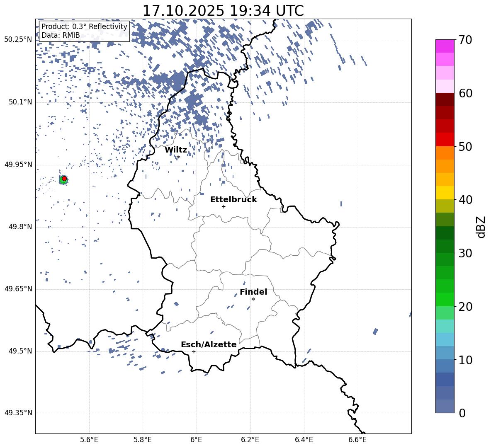
Task: Click the dBZ colorbar axis label
Action: tap(480, 227)
